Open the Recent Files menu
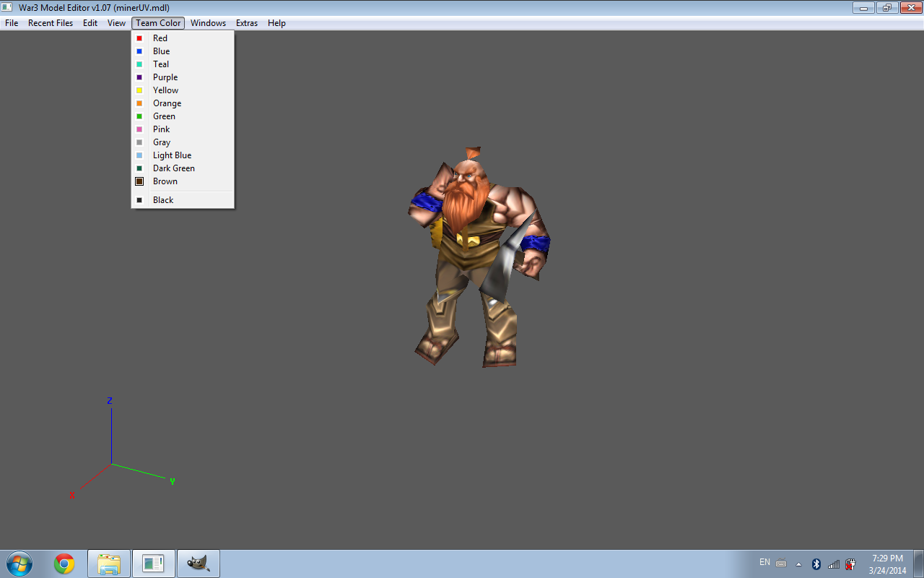This screenshot has width=924, height=578. coord(51,23)
